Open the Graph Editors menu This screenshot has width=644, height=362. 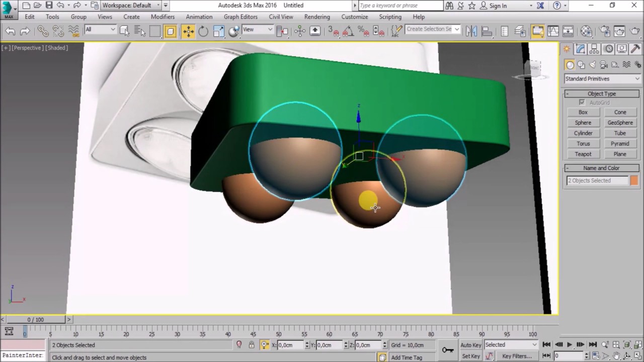point(240,17)
